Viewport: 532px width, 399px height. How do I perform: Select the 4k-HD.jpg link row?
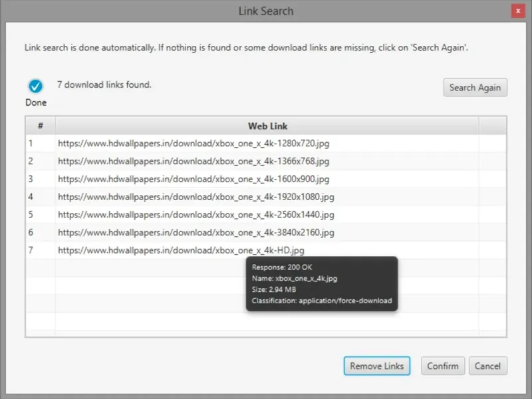[265, 251]
